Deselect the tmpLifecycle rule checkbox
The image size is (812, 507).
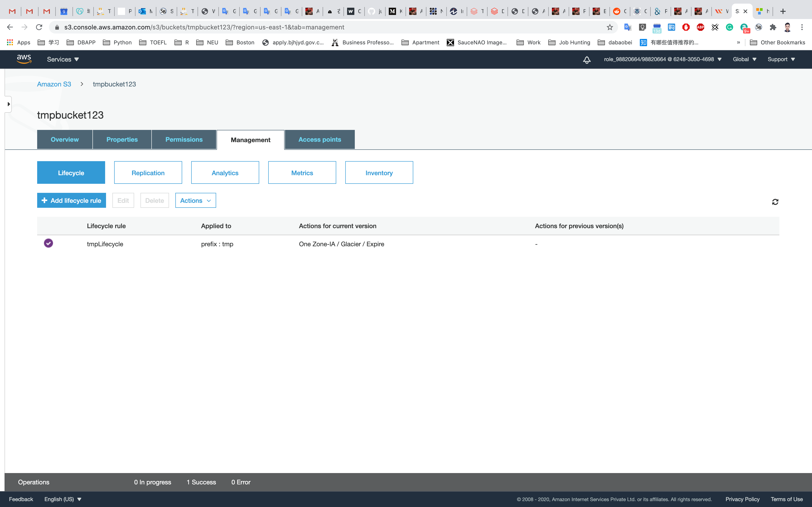point(48,243)
